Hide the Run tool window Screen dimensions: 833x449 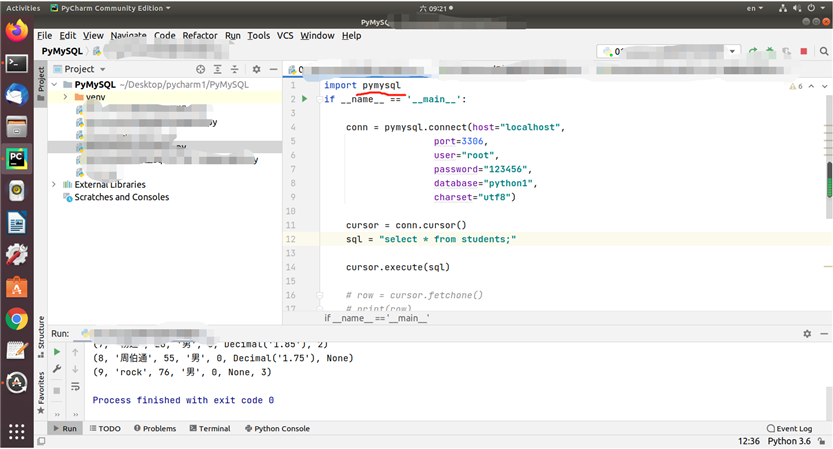coord(824,334)
